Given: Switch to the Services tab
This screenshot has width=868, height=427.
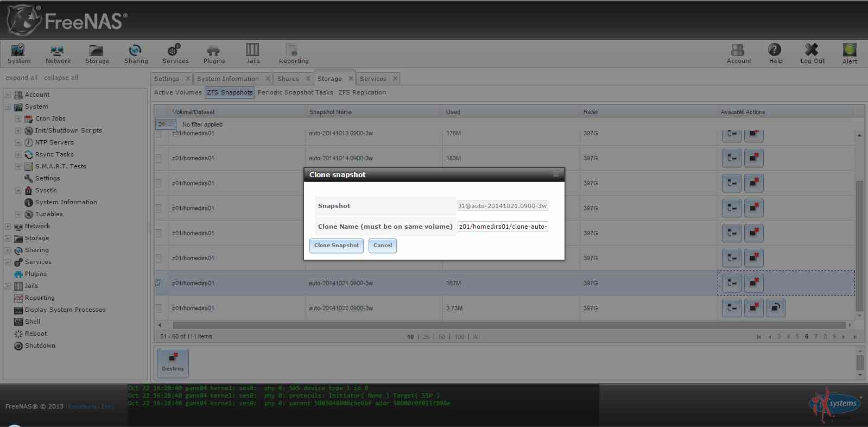Looking at the screenshot, I should click(x=373, y=79).
